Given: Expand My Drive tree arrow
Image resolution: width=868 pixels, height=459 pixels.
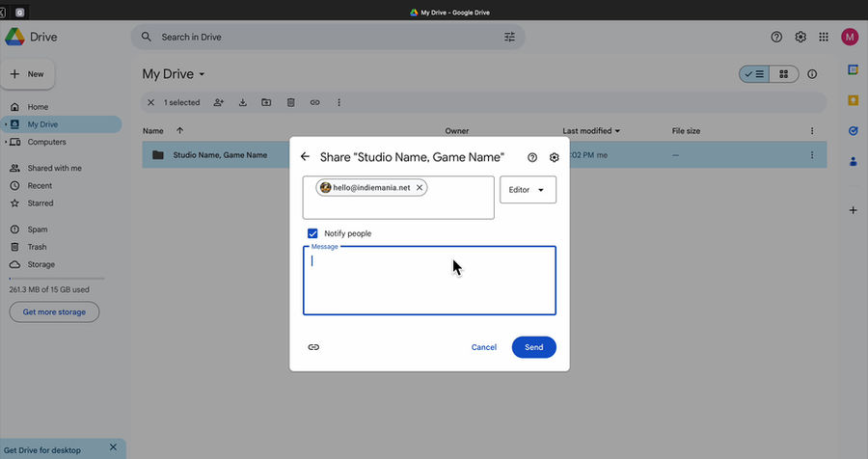Looking at the screenshot, I should 6,124.
